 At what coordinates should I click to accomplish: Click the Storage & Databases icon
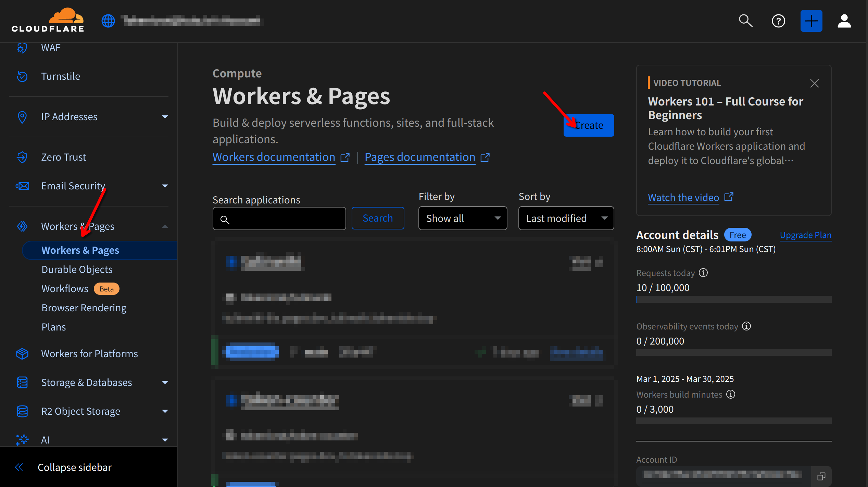(22, 383)
